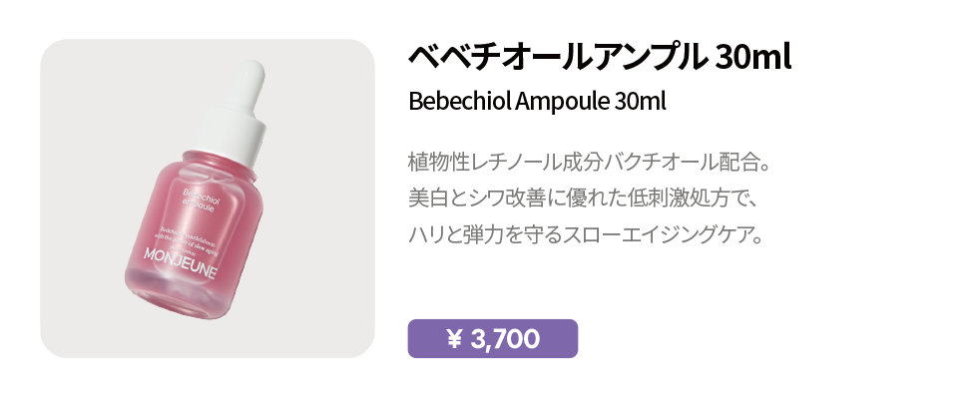Click the description line starting with 美白とシワ改善

point(585,199)
